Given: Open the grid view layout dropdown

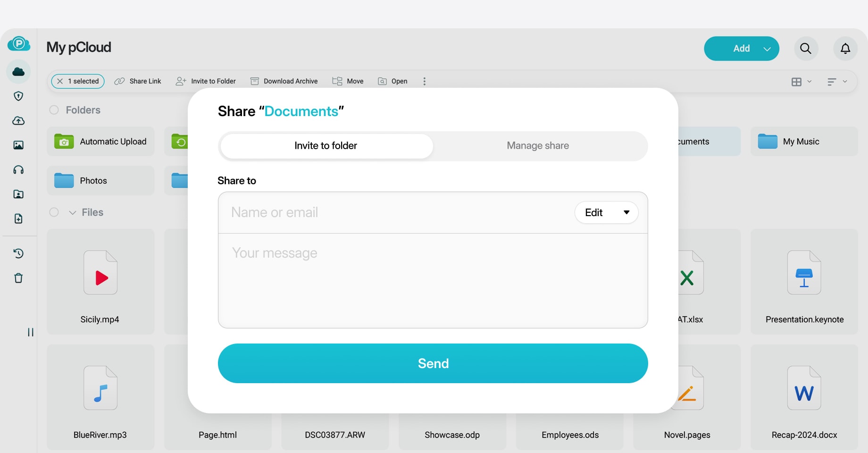Looking at the screenshot, I should tap(801, 82).
